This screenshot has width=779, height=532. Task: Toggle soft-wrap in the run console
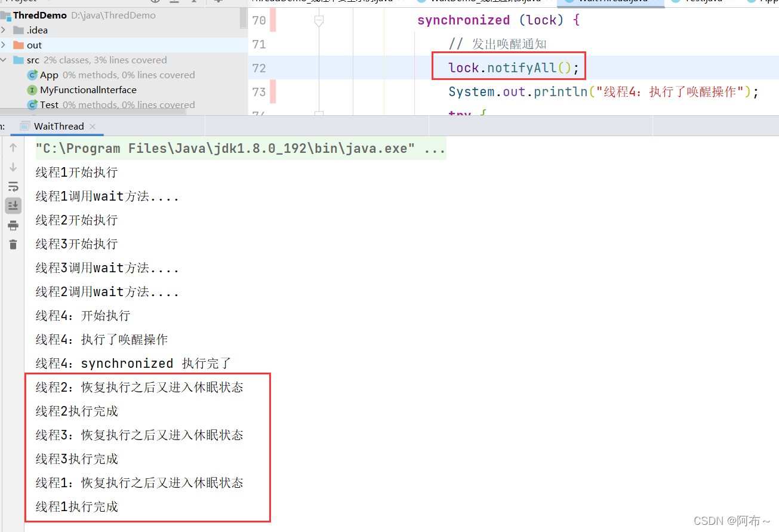pos(13,187)
